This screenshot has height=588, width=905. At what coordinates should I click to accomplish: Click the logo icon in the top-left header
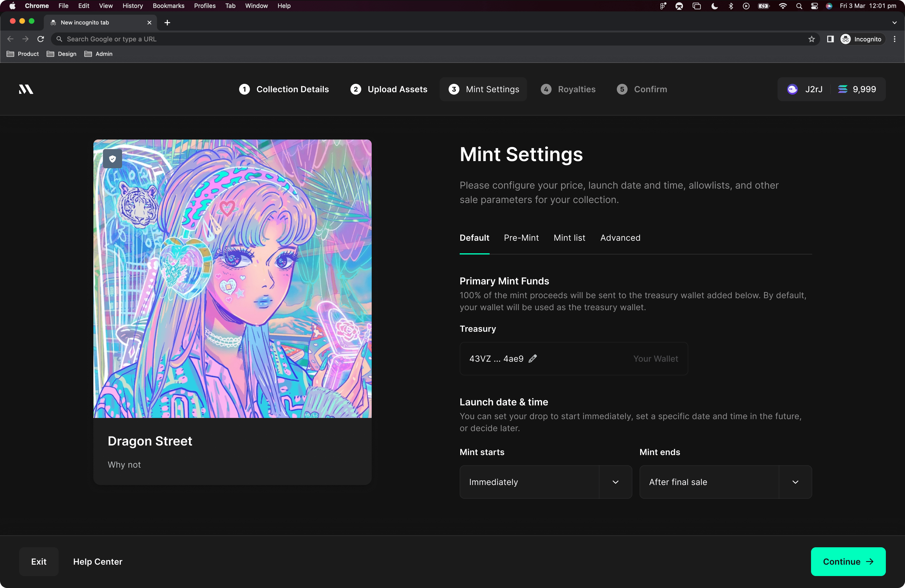26,90
